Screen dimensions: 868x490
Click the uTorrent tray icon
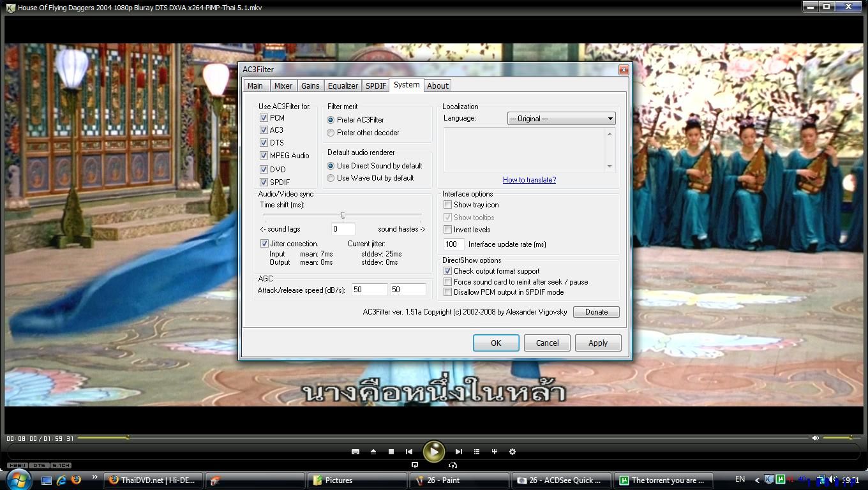tap(780, 480)
